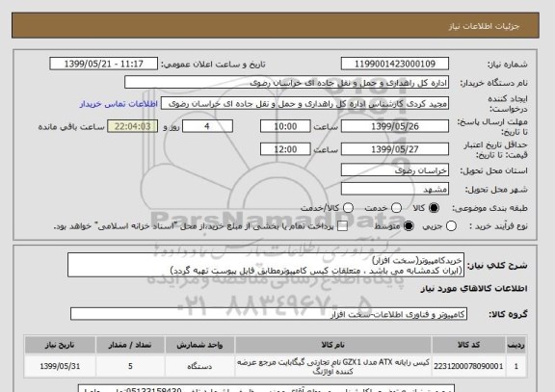Click the نام دستگاه خریدار label
The image size is (555, 392).
pos(493,83)
